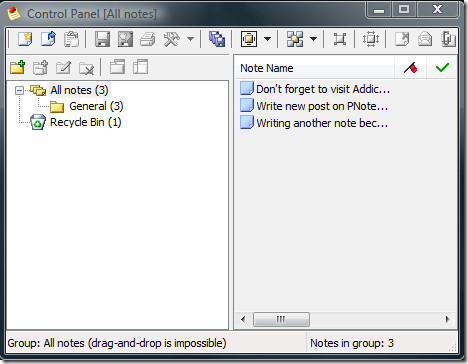Click the Centralize note icon

click(x=340, y=39)
